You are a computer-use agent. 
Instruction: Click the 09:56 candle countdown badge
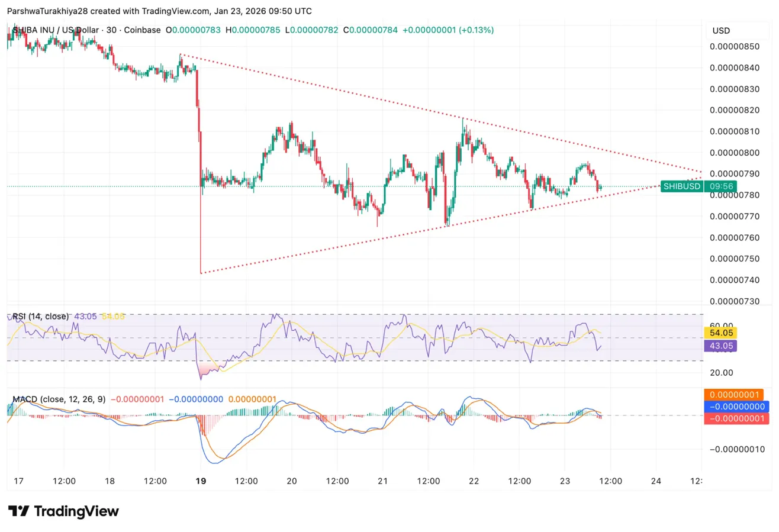[722, 186]
